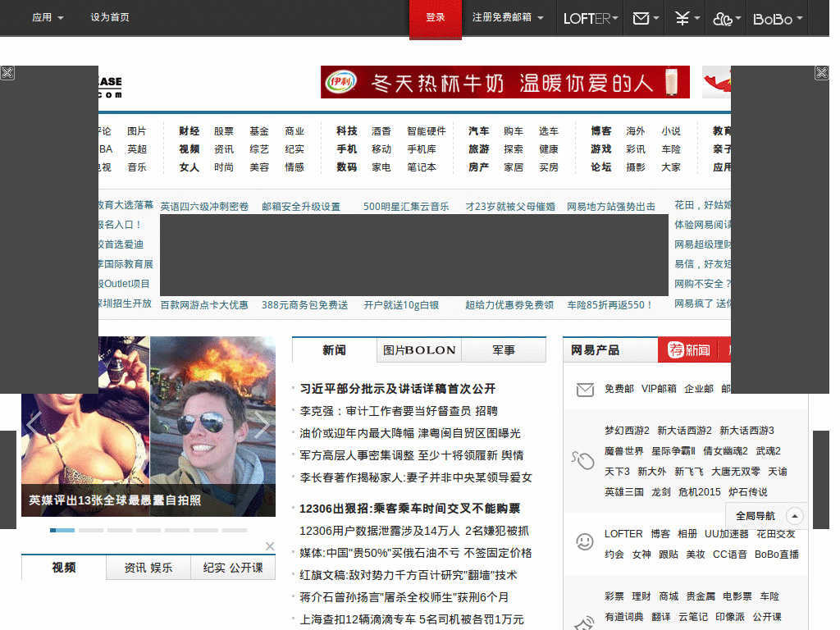The image size is (840, 630).
Task: Switch to the 图片BOLON tab
Action: (418, 350)
